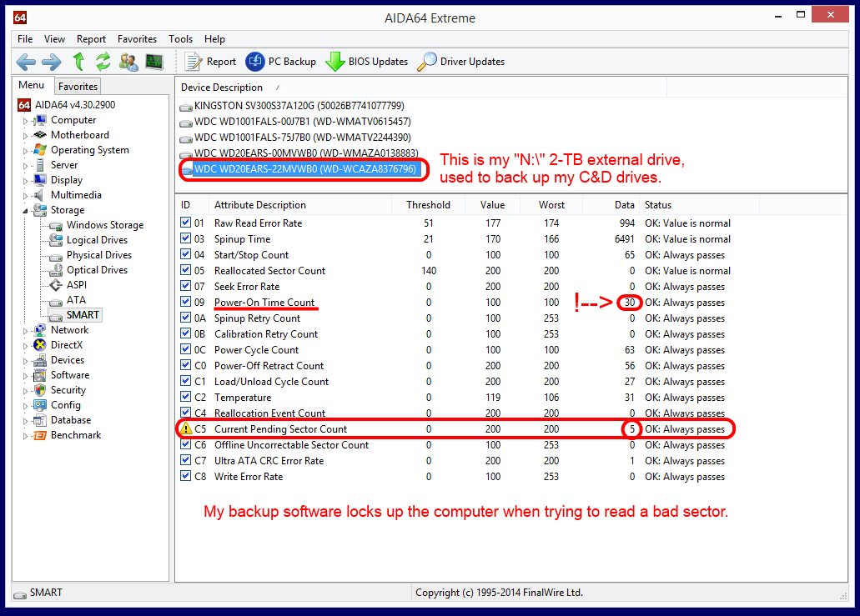This screenshot has width=860, height=616.
Task: Toggle the Write Error Rate checkbox
Action: coord(186,476)
